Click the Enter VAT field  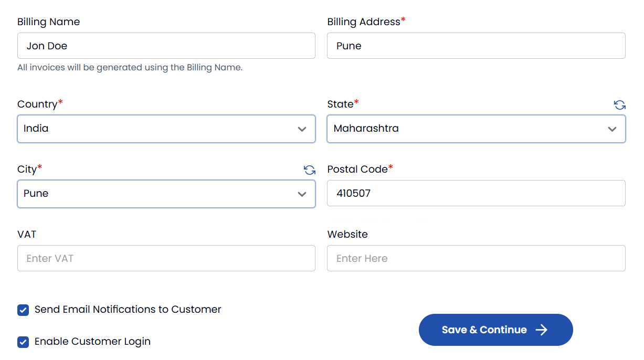click(166, 258)
